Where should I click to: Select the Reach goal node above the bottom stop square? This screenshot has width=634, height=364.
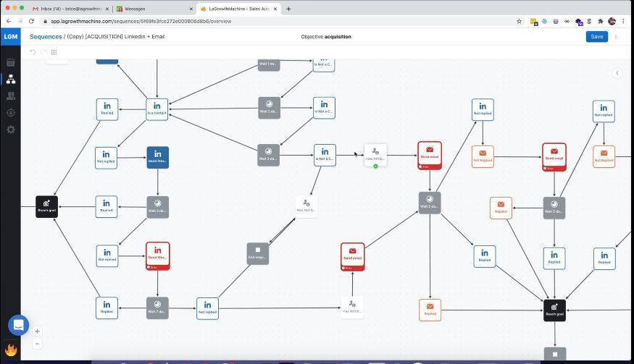click(x=554, y=310)
